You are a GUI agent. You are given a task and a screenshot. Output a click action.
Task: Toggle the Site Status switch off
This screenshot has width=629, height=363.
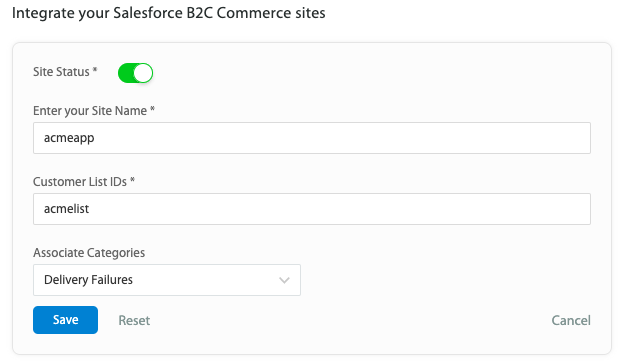coord(135,73)
